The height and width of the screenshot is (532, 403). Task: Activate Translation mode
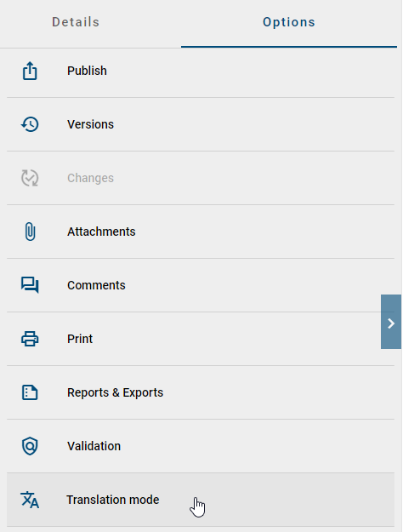pos(201,500)
